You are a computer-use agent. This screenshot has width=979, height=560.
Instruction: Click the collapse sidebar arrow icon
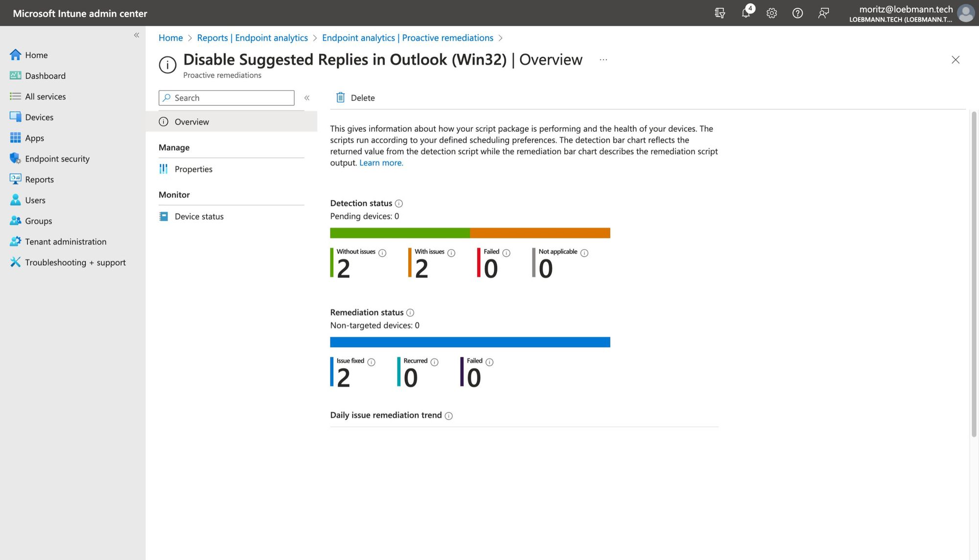click(x=137, y=35)
